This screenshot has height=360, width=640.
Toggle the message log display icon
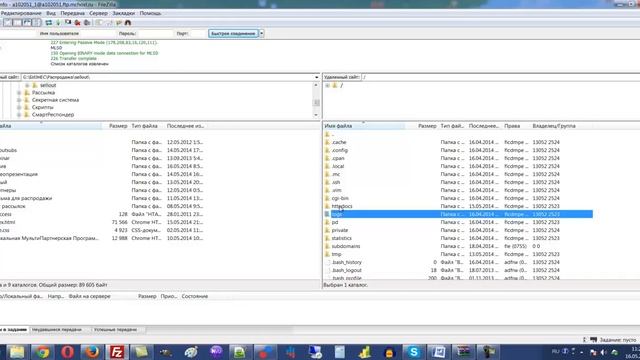pyautogui.click(x=7, y=22)
